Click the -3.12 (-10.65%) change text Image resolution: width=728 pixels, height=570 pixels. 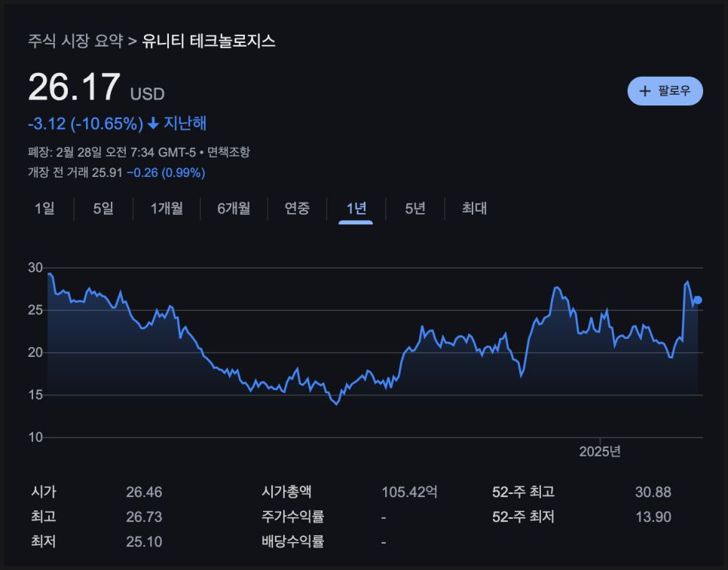pos(85,123)
